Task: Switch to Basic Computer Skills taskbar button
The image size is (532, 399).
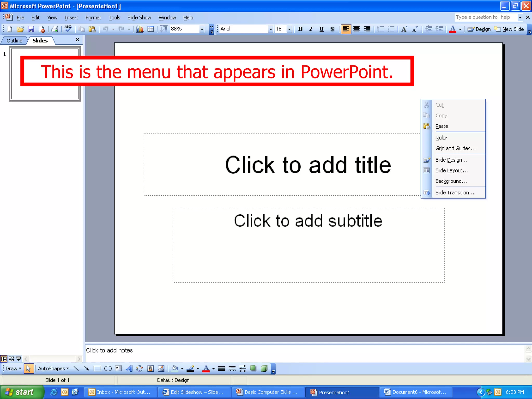Action: click(268, 392)
